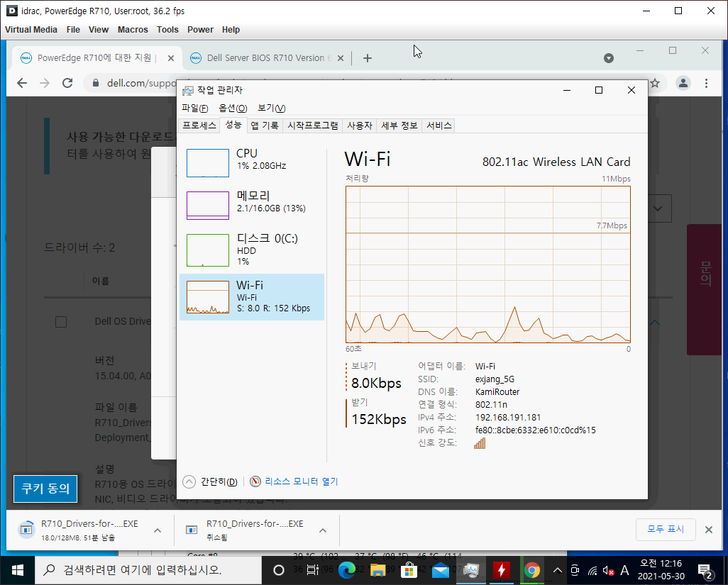
Task: Click the resource monitor gauge icon
Action: [x=255, y=482]
